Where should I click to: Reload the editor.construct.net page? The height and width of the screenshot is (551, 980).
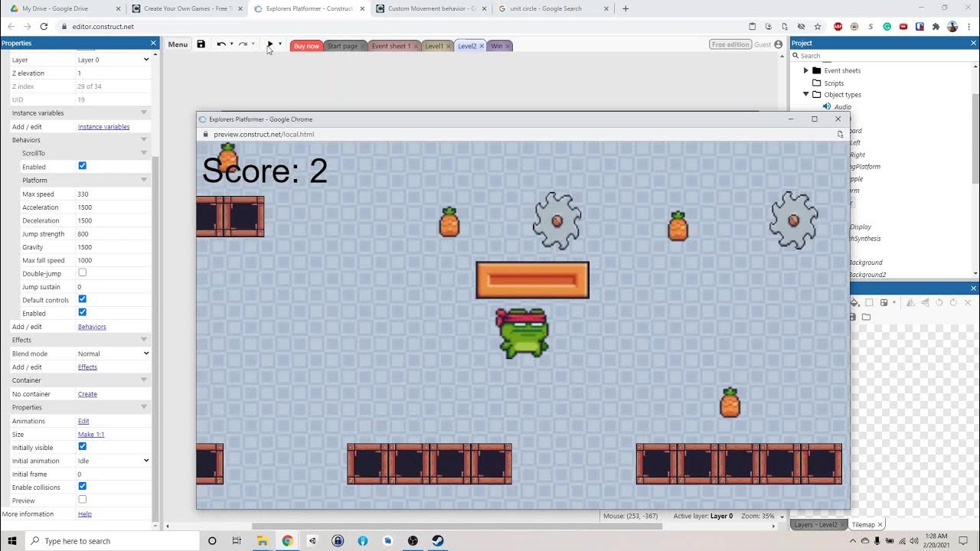pyautogui.click(x=44, y=26)
